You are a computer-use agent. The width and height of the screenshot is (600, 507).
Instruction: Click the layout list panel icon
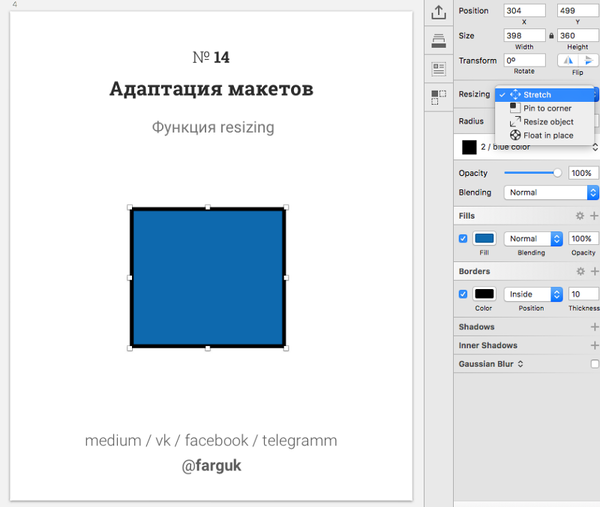point(439,69)
